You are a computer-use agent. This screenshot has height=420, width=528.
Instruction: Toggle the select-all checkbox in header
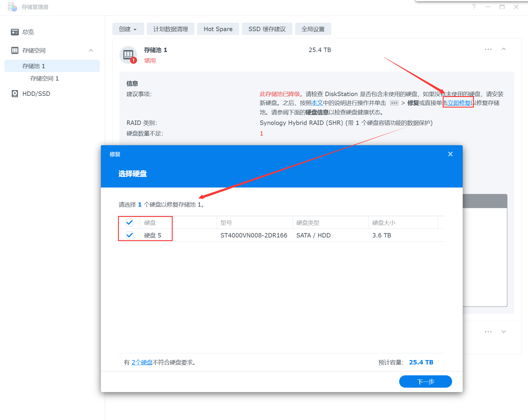click(129, 222)
